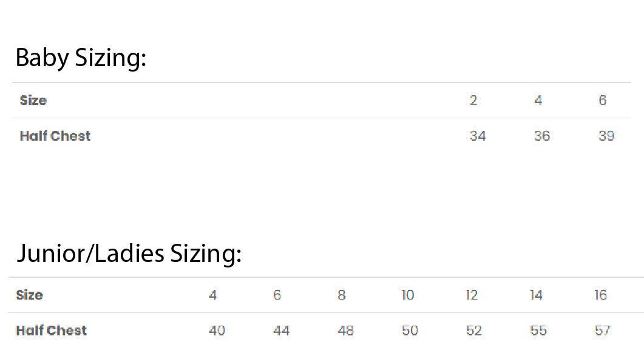644x356 pixels.
Task: Click size 12 in Junior/Ladies table
Action: [x=472, y=295]
